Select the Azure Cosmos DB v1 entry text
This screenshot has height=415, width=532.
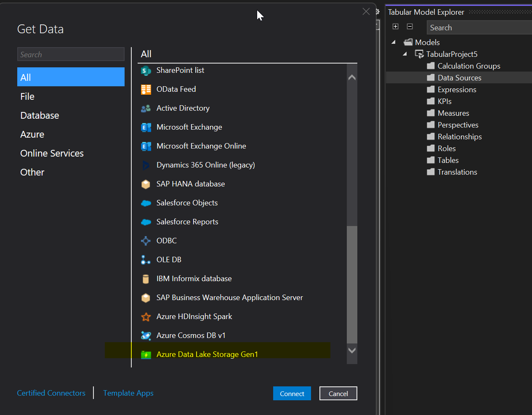(191, 335)
